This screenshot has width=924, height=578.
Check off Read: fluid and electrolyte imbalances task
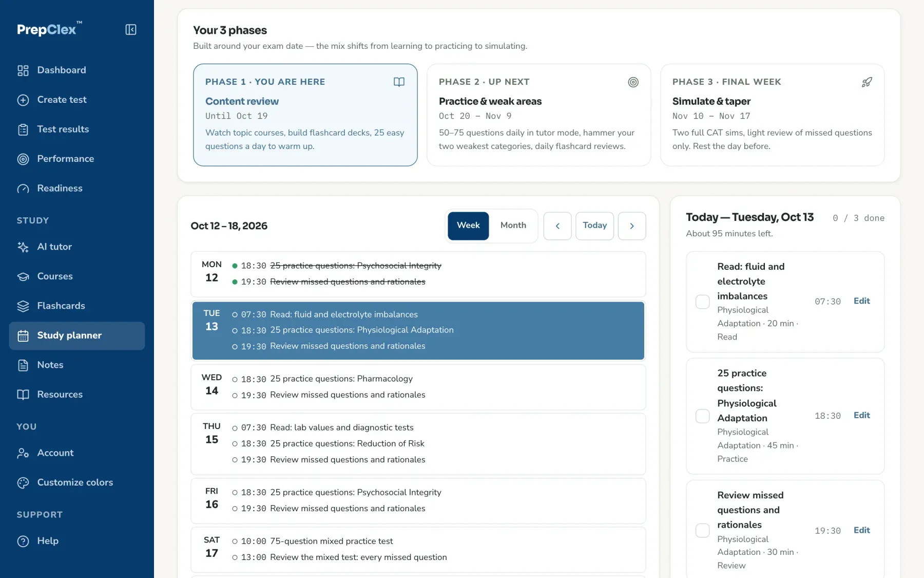pyautogui.click(x=702, y=302)
